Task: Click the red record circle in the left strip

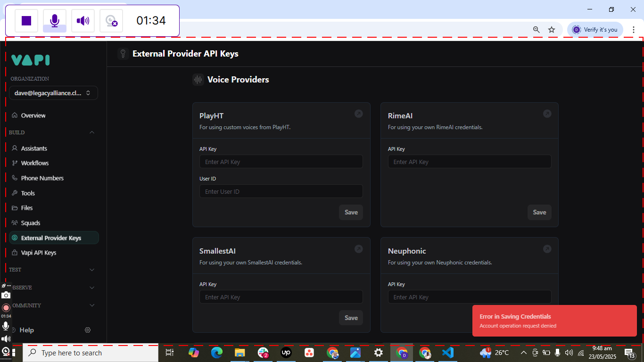Action: [x=6, y=308]
